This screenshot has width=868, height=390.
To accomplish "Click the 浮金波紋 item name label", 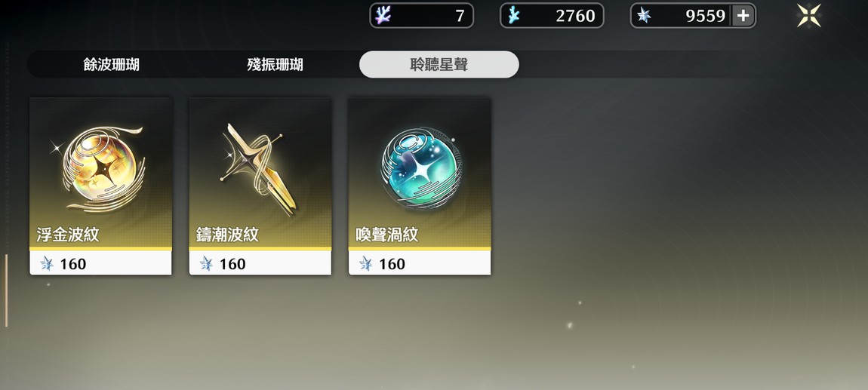I will coord(67,235).
